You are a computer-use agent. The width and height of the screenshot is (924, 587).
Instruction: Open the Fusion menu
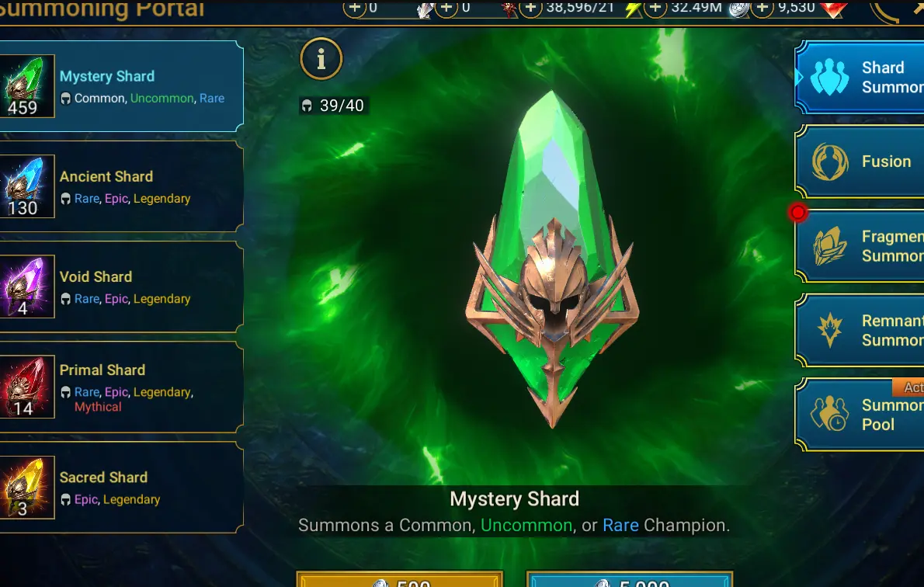pyautogui.click(x=860, y=162)
